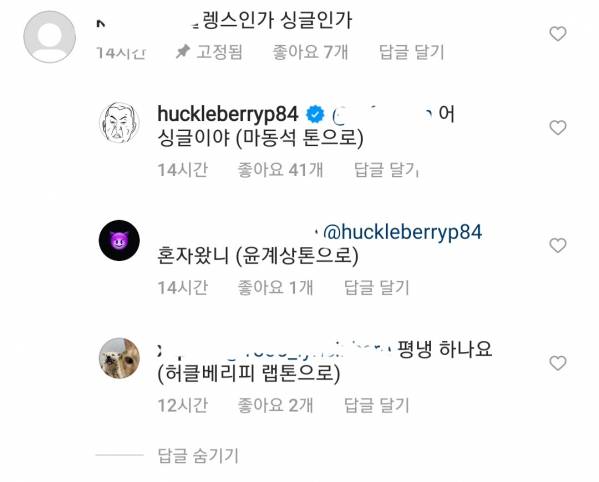599x482 pixels.
Task: Open the gray default profile avatar
Action: [49, 37]
